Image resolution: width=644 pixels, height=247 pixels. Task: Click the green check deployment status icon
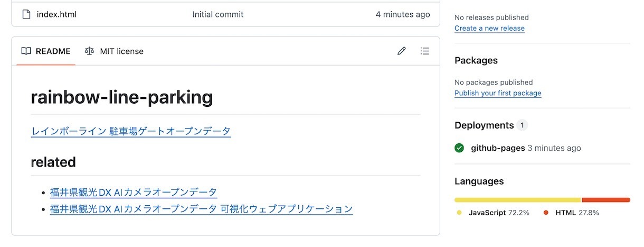point(459,148)
